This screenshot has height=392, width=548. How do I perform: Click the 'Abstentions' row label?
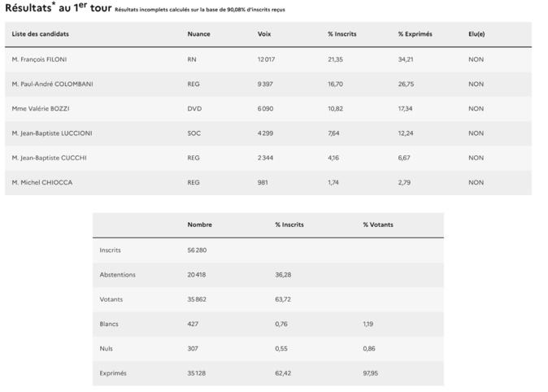click(x=117, y=274)
